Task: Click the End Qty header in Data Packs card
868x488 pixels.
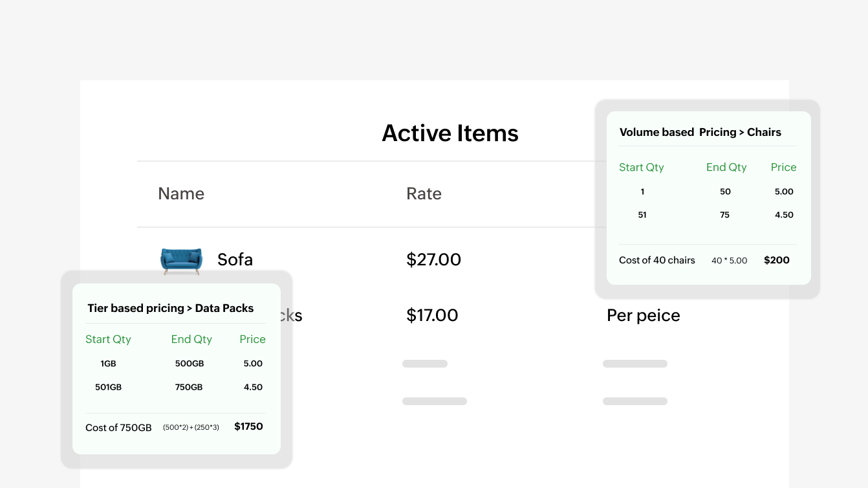Action: coord(191,339)
